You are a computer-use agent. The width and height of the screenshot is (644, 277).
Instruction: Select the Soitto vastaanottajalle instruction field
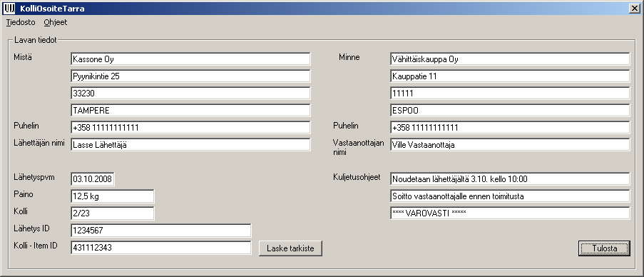click(510, 196)
